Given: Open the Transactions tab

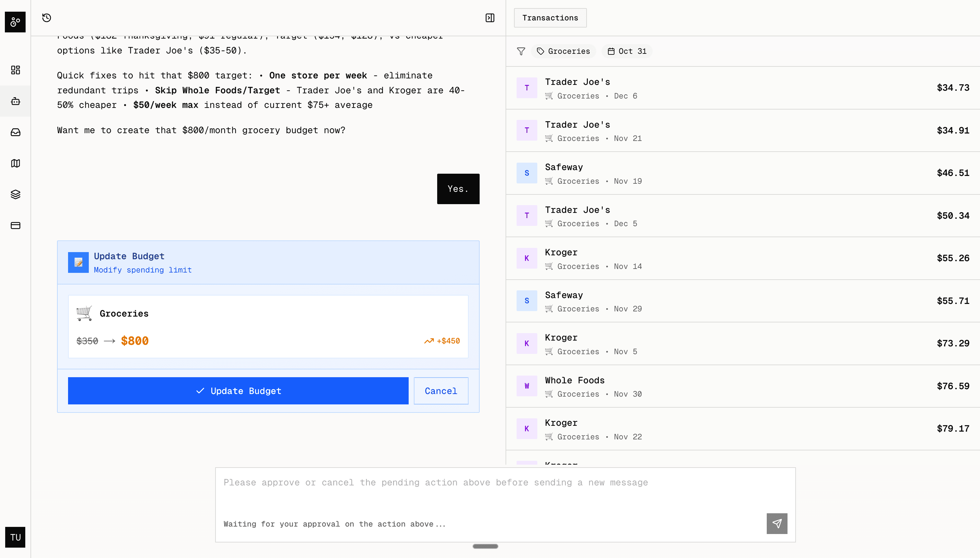Looking at the screenshot, I should [x=550, y=17].
